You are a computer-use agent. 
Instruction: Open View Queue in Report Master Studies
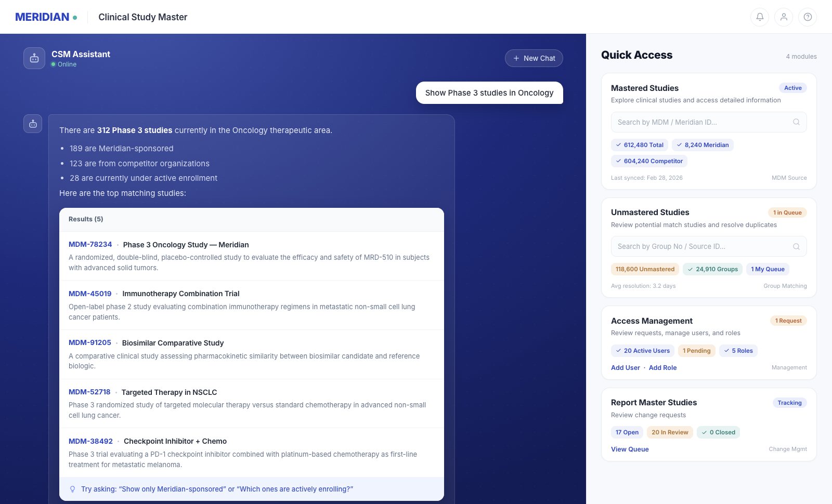(x=630, y=449)
